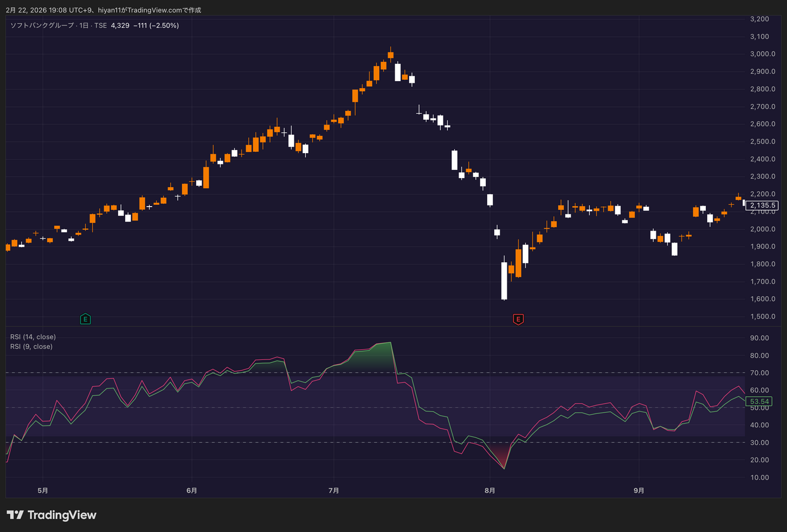Select the RSI (9, close) legend

[31, 347]
